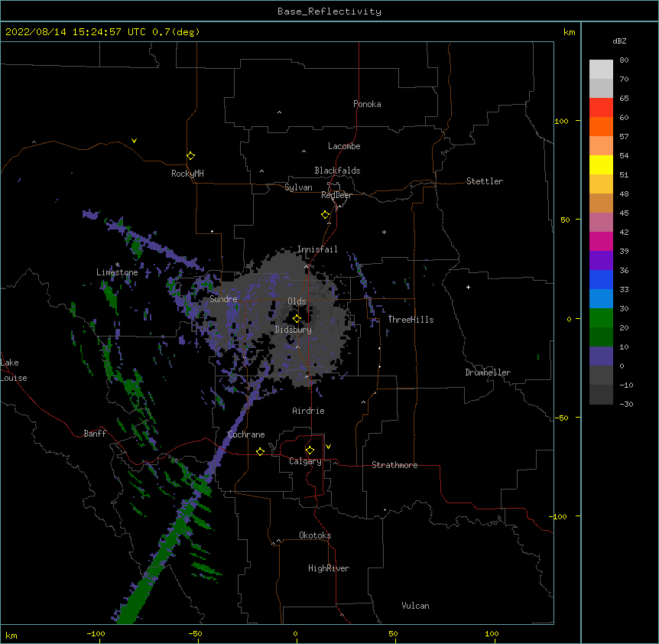This screenshot has width=659, height=644.
Task: Select the yellow diamond marker above Calgary label
Action: [310, 450]
